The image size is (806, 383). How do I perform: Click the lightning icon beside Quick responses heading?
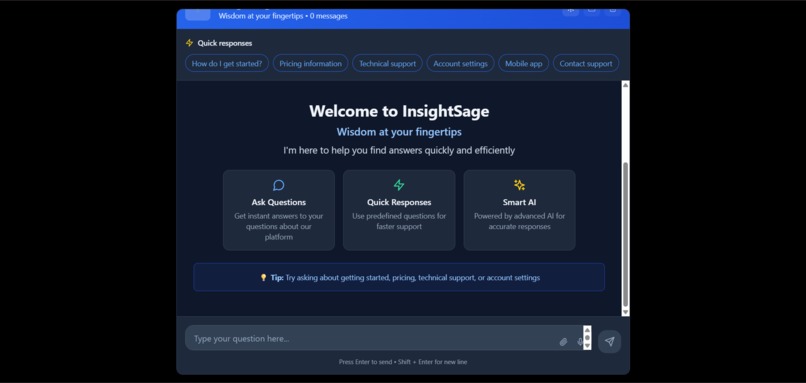tap(189, 43)
